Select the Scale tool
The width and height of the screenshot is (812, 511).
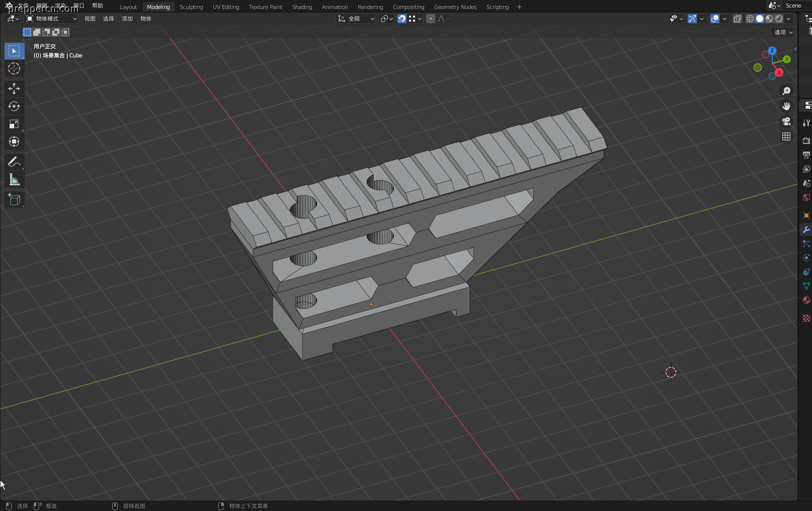click(x=14, y=124)
